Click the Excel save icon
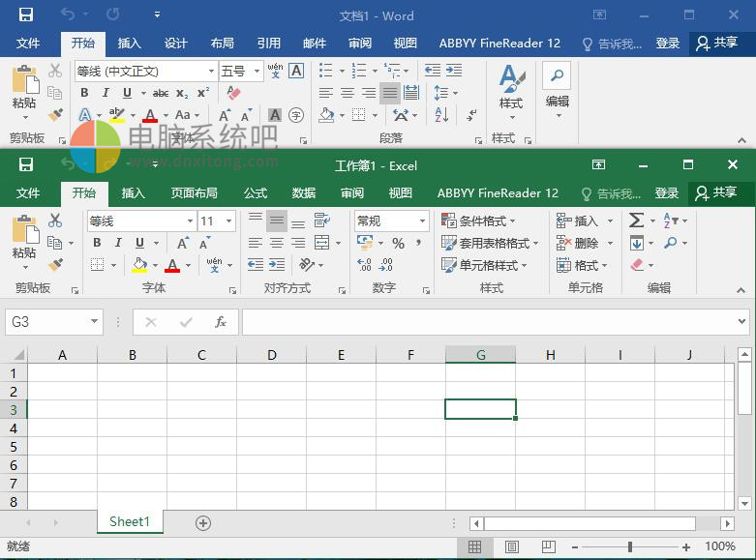The width and height of the screenshot is (756, 560). pyautogui.click(x=25, y=164)
